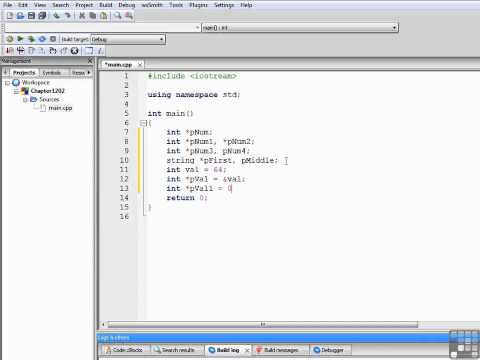
Task: Click the 'return 0;' code line
Action: 187,198
